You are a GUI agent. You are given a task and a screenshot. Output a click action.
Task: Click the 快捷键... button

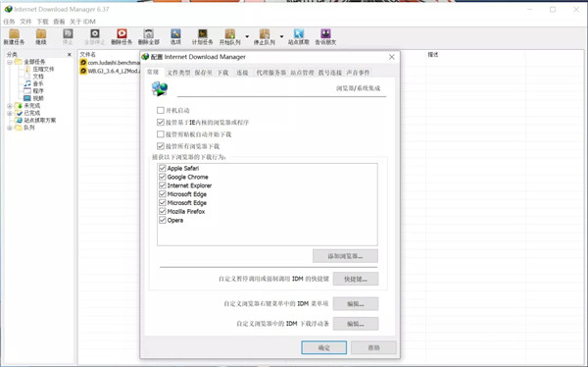(x=356, y=279)
